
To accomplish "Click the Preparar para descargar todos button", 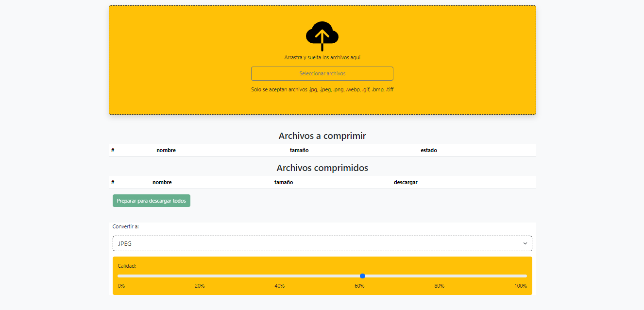I will pos(152,201).
